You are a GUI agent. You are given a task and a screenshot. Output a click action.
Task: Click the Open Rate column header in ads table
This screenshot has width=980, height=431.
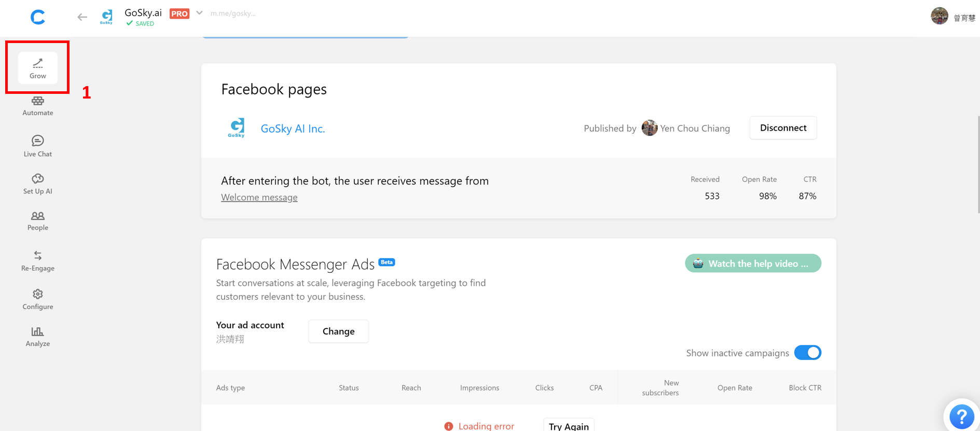[x=735, y=387]
